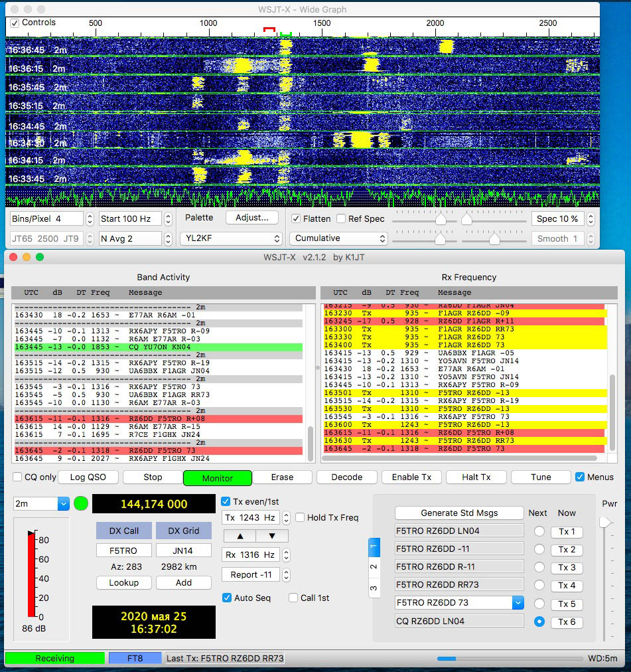Screen dimensions: 631x672
Task: Click the Decode button
Action: (347, 477)
